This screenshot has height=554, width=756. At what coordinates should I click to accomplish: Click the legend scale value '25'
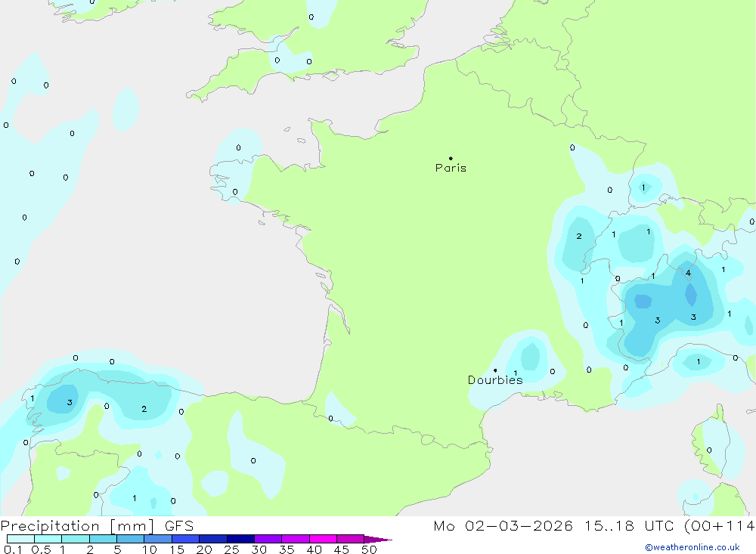(x=231, y=549)
